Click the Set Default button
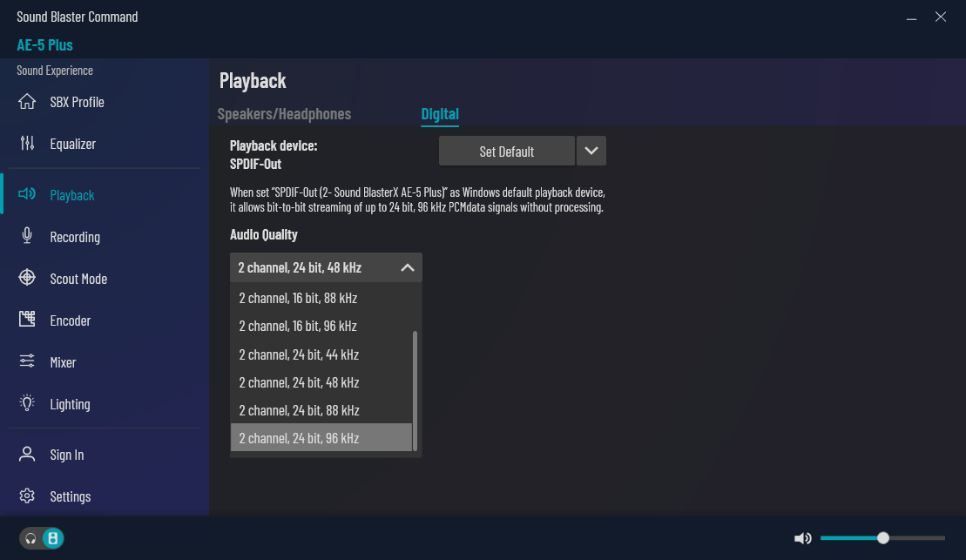966x560 pixels. 506,151
